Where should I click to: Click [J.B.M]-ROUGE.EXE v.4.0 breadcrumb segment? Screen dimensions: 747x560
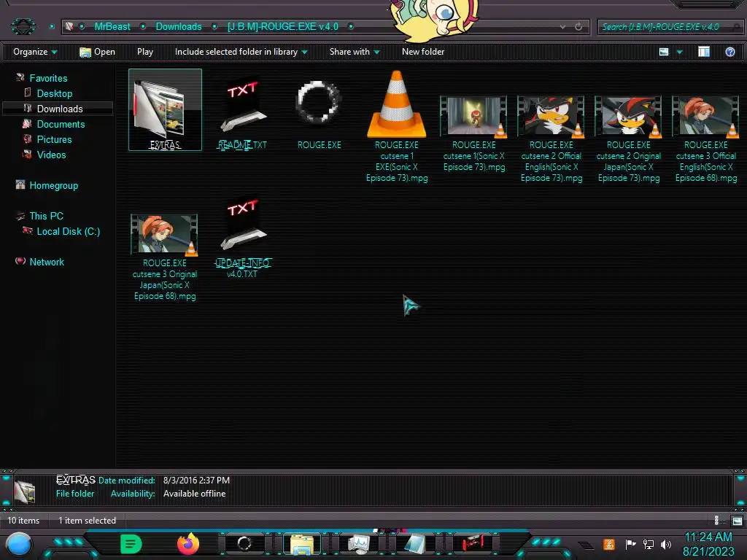282,27
